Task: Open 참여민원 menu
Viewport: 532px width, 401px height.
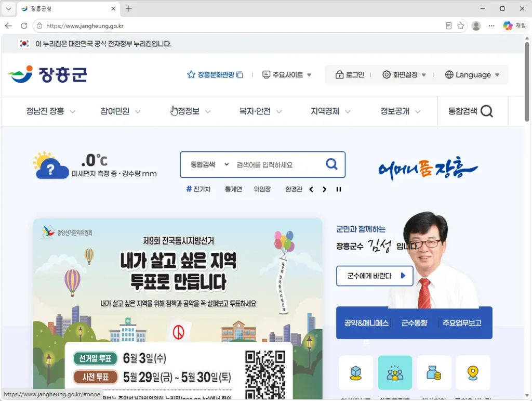Action: point(121,111)
